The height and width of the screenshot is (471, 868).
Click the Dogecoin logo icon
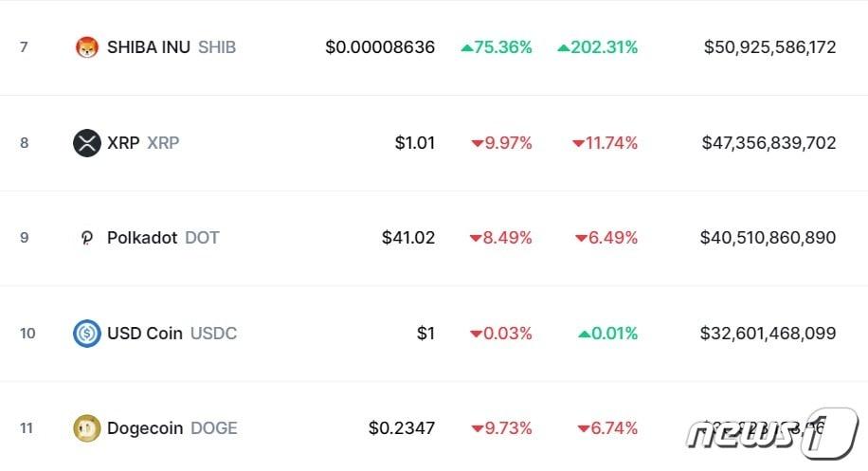87,428
